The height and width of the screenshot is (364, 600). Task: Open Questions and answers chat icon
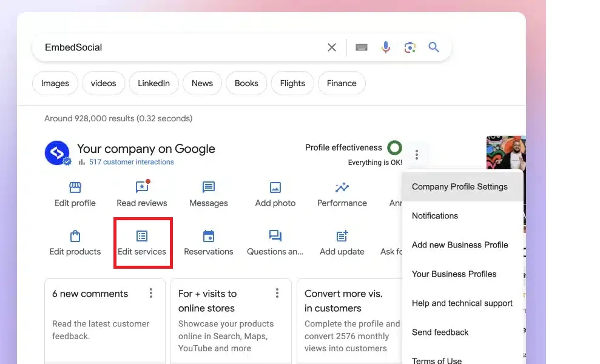275,236
